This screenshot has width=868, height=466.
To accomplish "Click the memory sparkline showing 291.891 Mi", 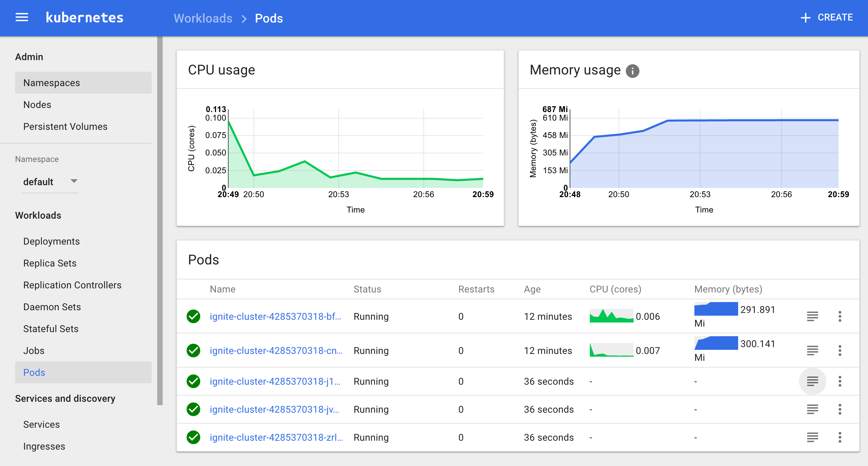I will [x=716, y=309].
